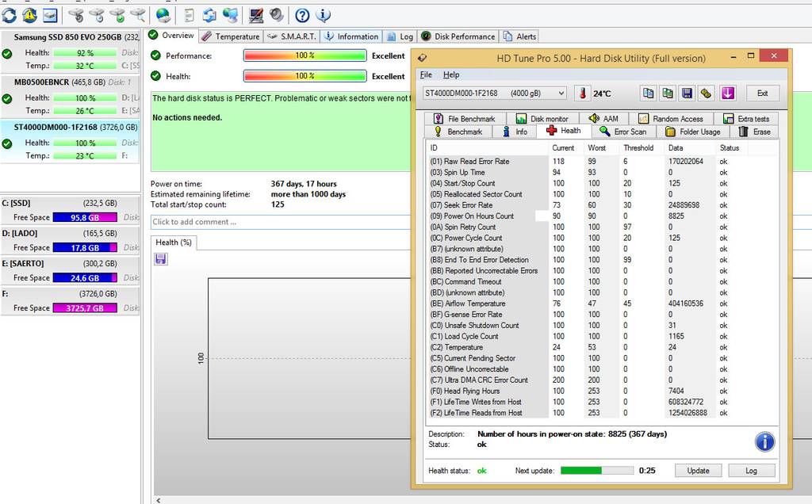Select the Power On Hours Count row
Image resolution: width=812 pixels, height=504 pixels.
click(601, 216)
